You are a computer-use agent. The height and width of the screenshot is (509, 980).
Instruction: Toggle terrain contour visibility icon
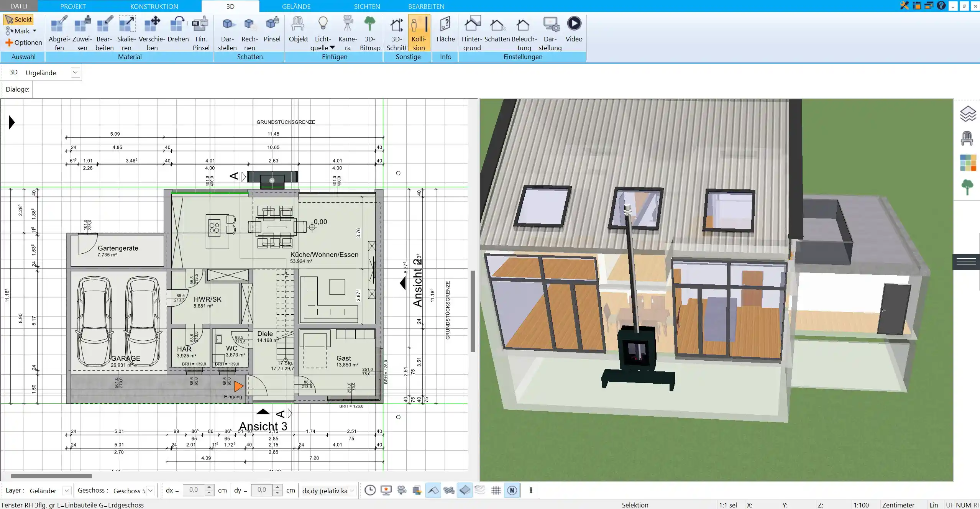click(480, 490)
